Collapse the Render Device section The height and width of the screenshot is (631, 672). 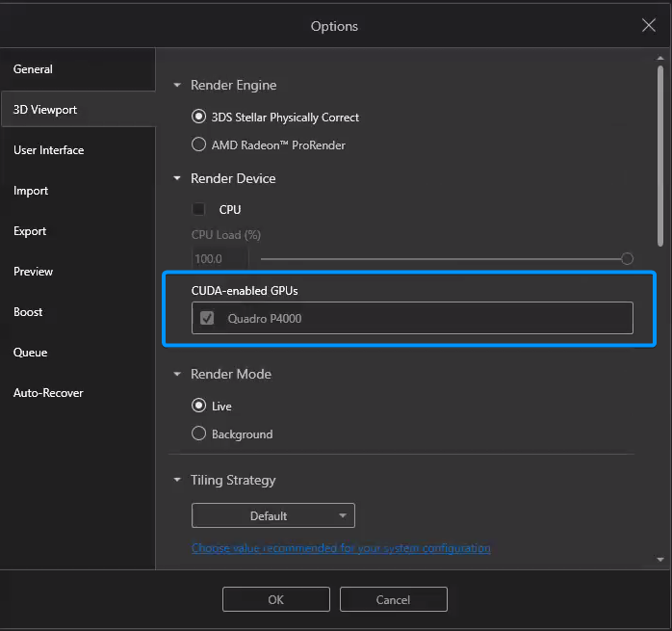pos(177,178)
